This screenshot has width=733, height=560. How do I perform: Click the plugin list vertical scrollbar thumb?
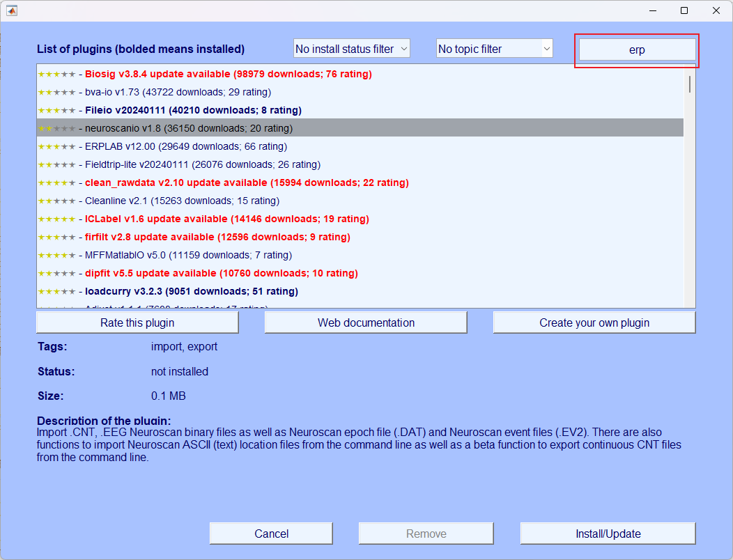[x=690, y=84]
